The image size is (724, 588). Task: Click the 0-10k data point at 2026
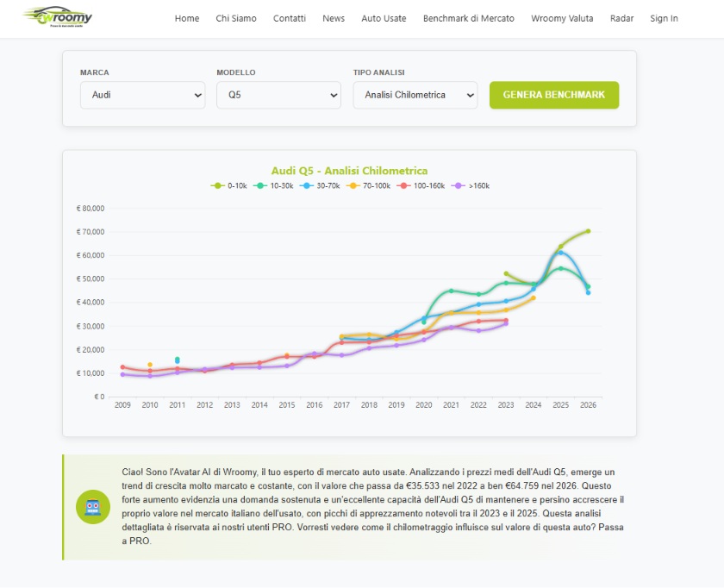pyautogui.click(x=588, y=231)
